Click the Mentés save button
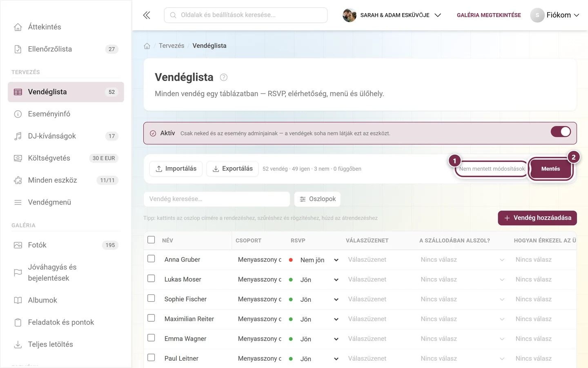Viewport: 588px width, 368px height. tap(550, 169)
